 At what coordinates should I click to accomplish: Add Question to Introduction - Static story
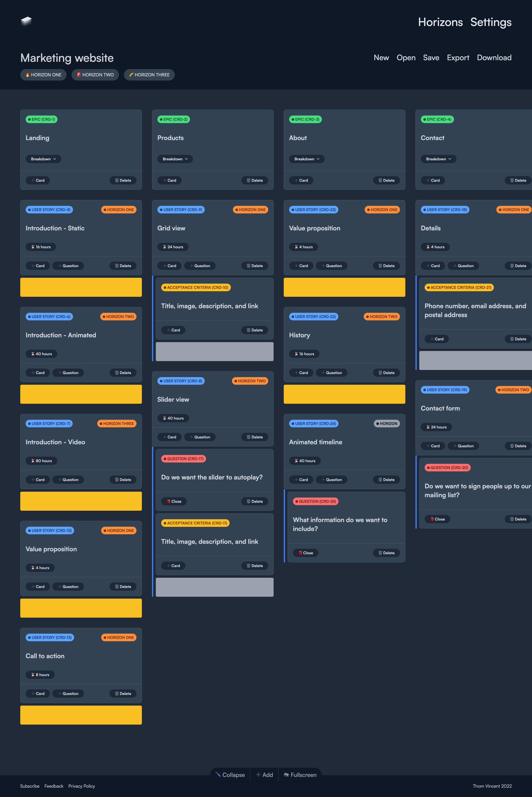pos(68,266)
